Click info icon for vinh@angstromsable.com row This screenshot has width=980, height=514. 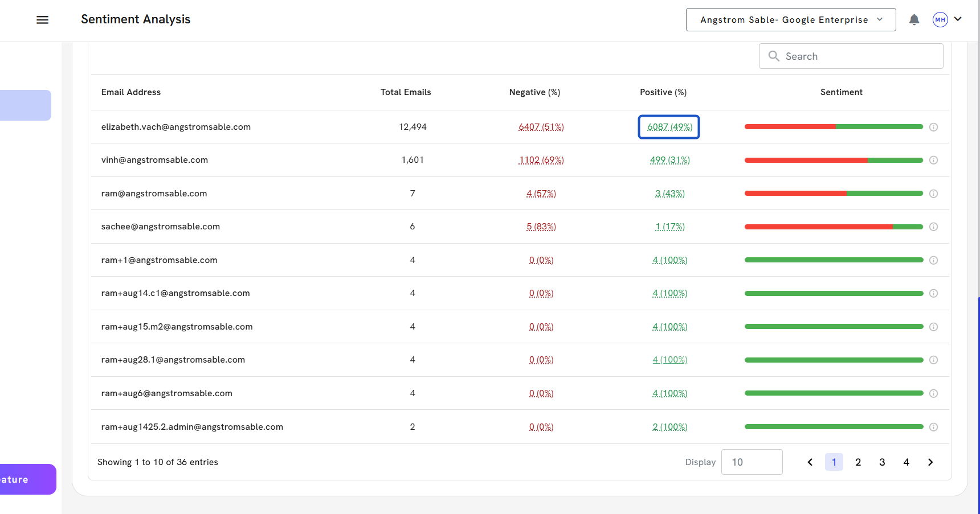tap(933, 161)
